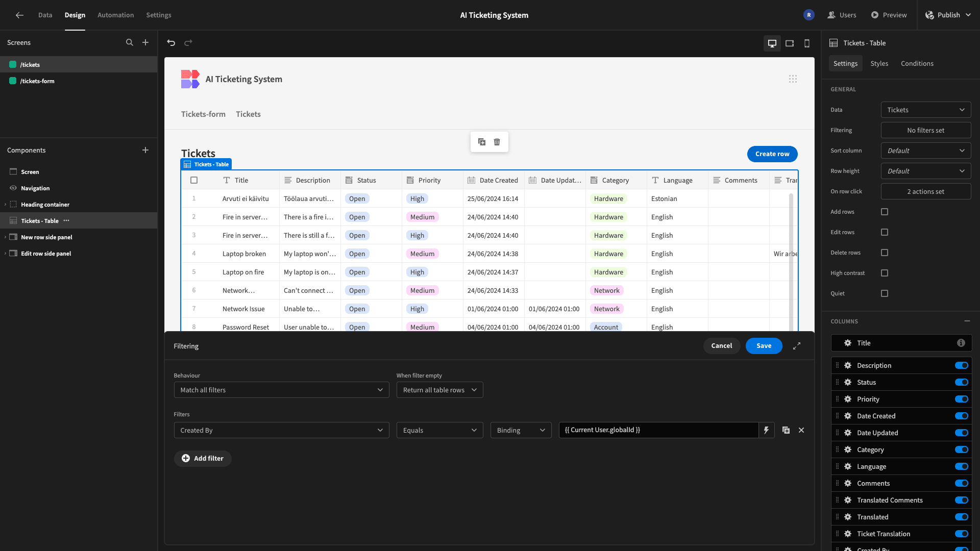This screenshot has width=980, height=551.
Task: Delete the selected table component
Action: pyautogui.click(x=497, y=142)
